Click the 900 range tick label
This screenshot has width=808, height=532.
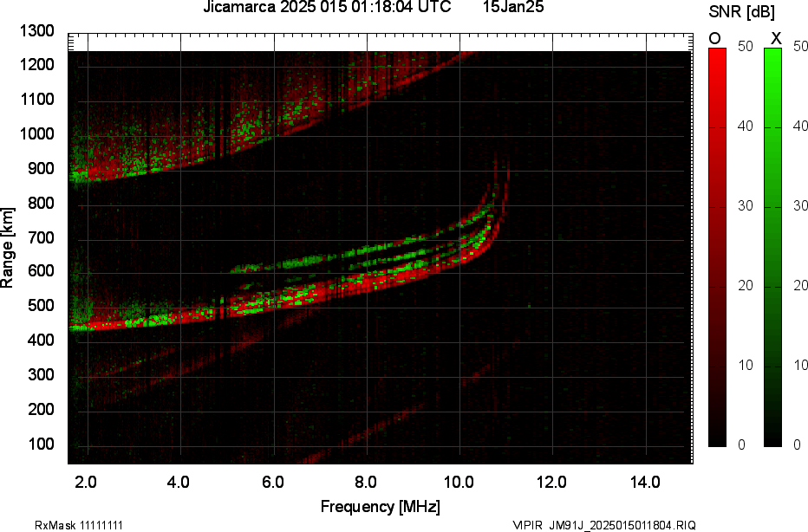pyautogui.click(x=41, y=168)
